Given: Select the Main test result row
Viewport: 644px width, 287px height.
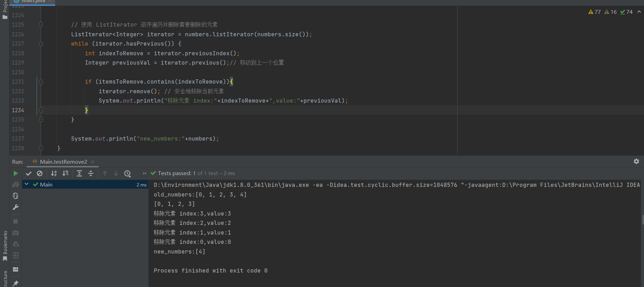Looking at the screenshot, I should [x=85, y=184].
